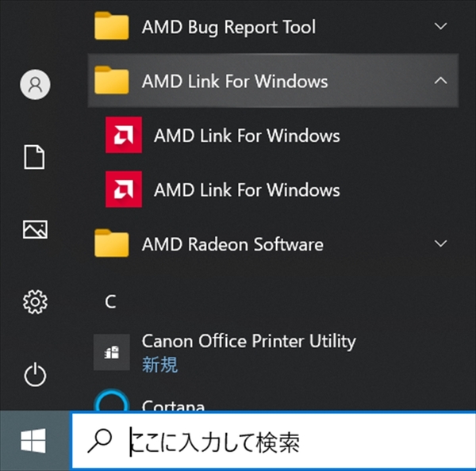Click the Windows Start button

coord(33,441)
